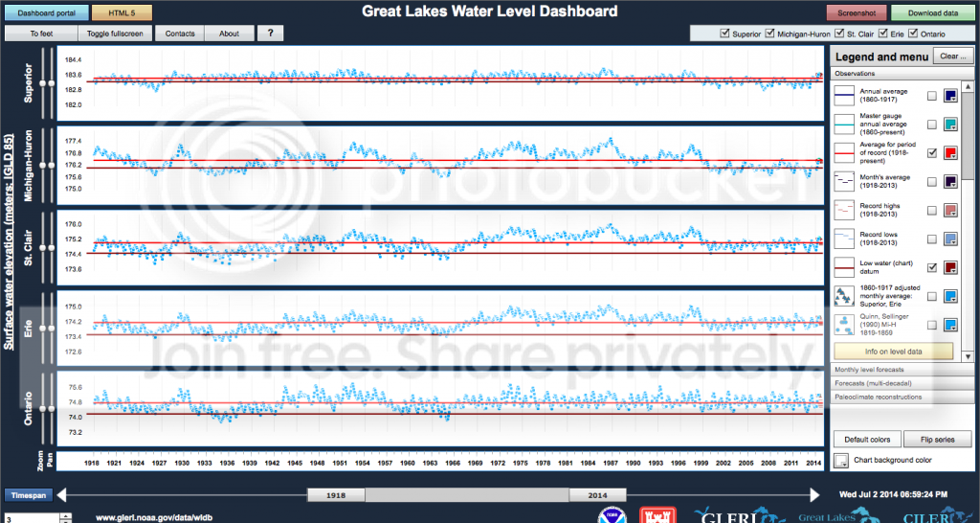
Task: Open the Low water datum color dropdown
Action: point(953,267)
